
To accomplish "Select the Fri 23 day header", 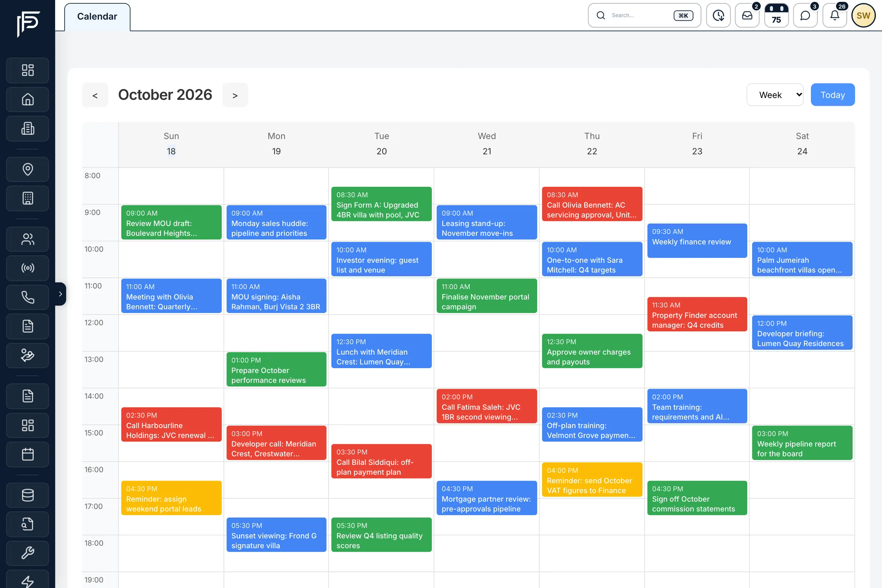I will pos(697,144).
